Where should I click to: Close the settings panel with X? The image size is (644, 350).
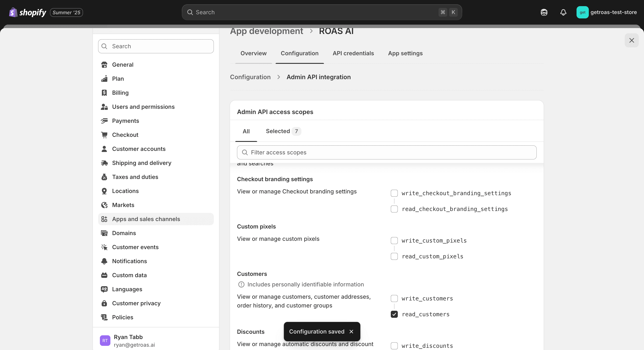(x=632, y=40)
